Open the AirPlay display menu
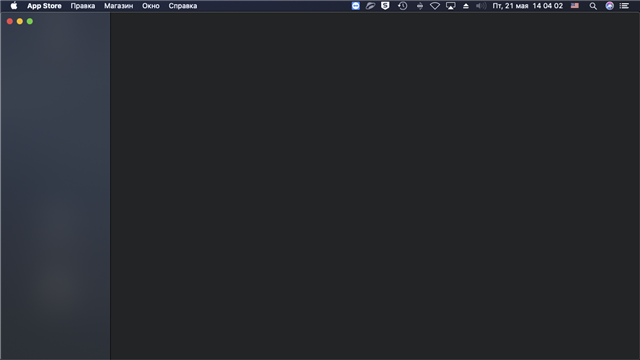 (451, 6)
